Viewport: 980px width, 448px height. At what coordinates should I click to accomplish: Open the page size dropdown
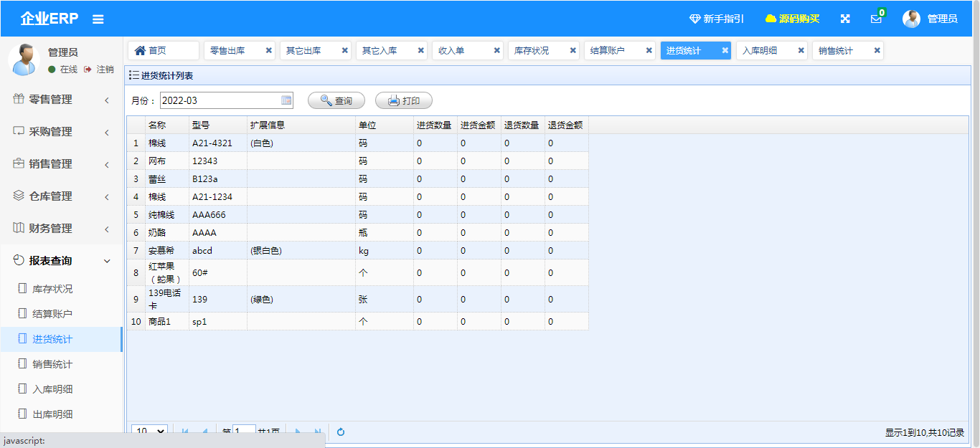(x=150, y=432)
